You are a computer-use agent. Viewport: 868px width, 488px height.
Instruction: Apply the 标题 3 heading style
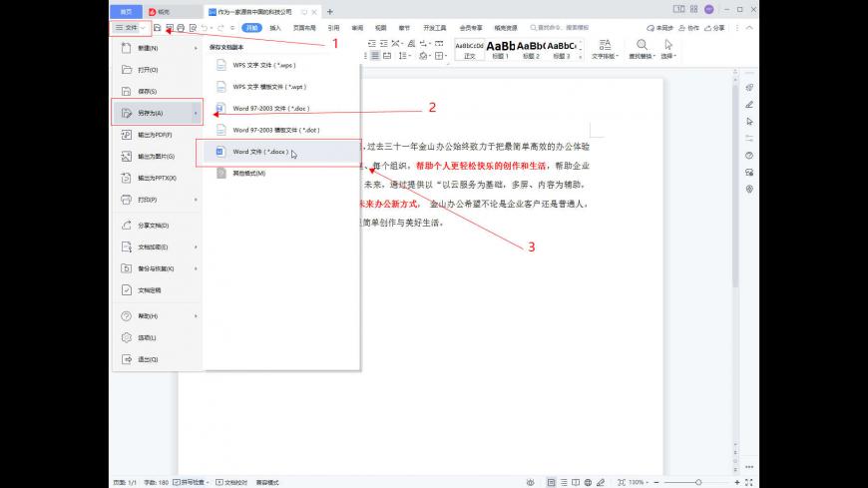(x=562, y=49)
